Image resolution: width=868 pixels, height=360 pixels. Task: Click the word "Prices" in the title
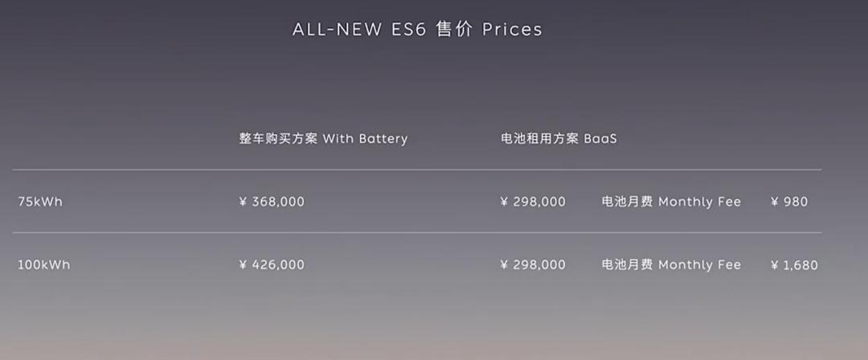(x=512, y=30)
